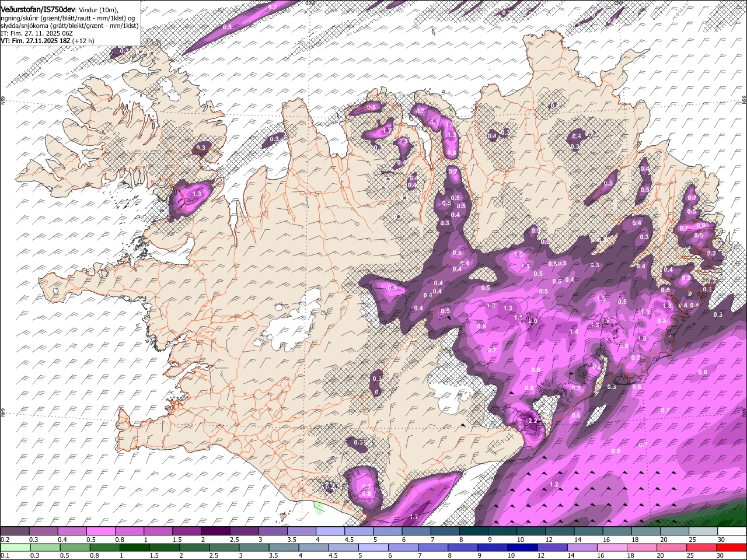Click the 0.2 label in the upper legend
The height and width of the screenshot is (560, 747).
point(5,540)
